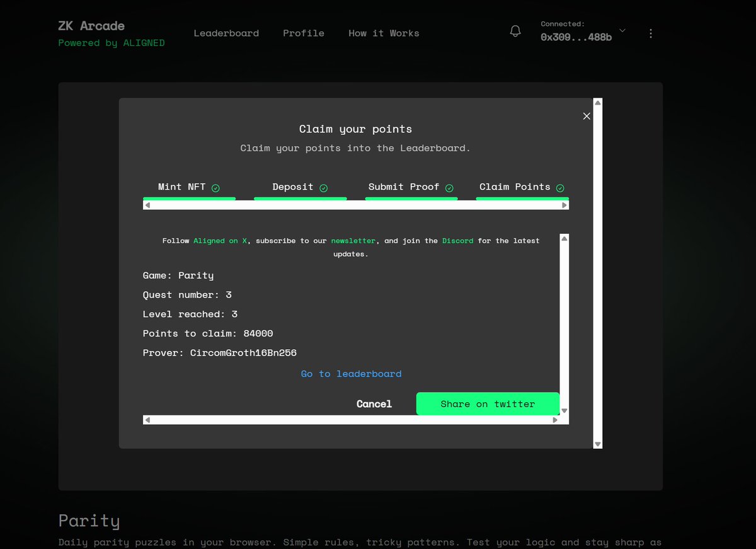
Task: Click the Deposit checkmark icon
Action: click(323, 188)
